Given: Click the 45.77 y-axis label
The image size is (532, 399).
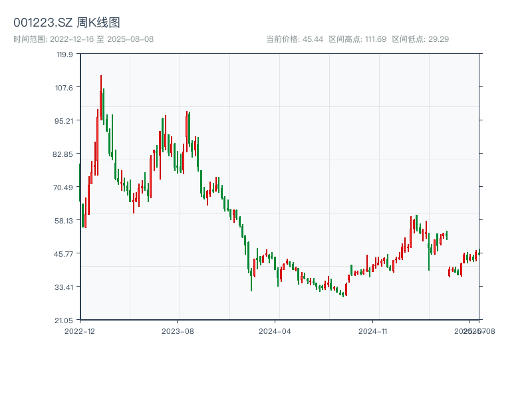Looking at the screenshot, I should 63,254.
